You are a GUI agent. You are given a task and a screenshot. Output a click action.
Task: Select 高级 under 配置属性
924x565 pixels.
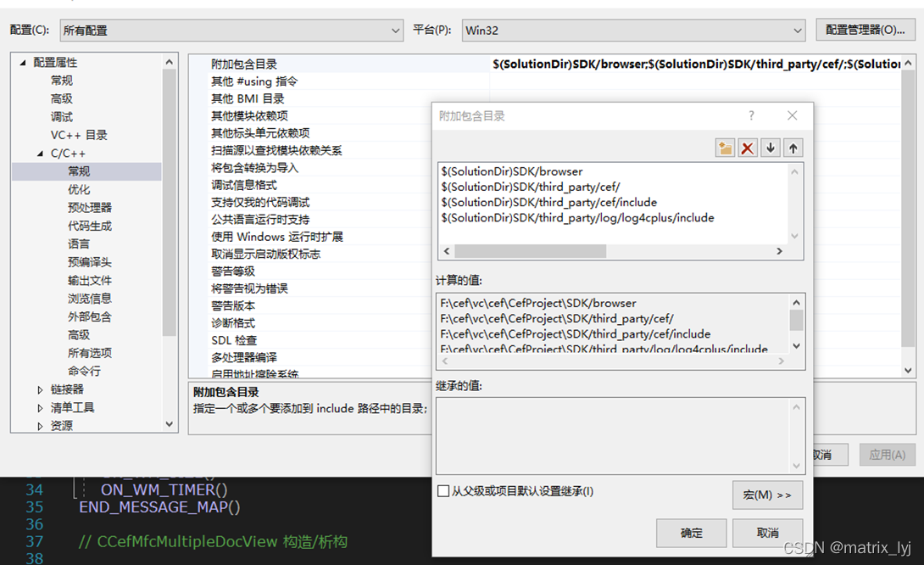point(62,99)
